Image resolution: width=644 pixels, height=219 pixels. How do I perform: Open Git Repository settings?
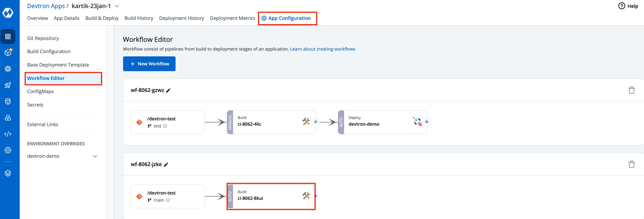[x=43, y=38]
